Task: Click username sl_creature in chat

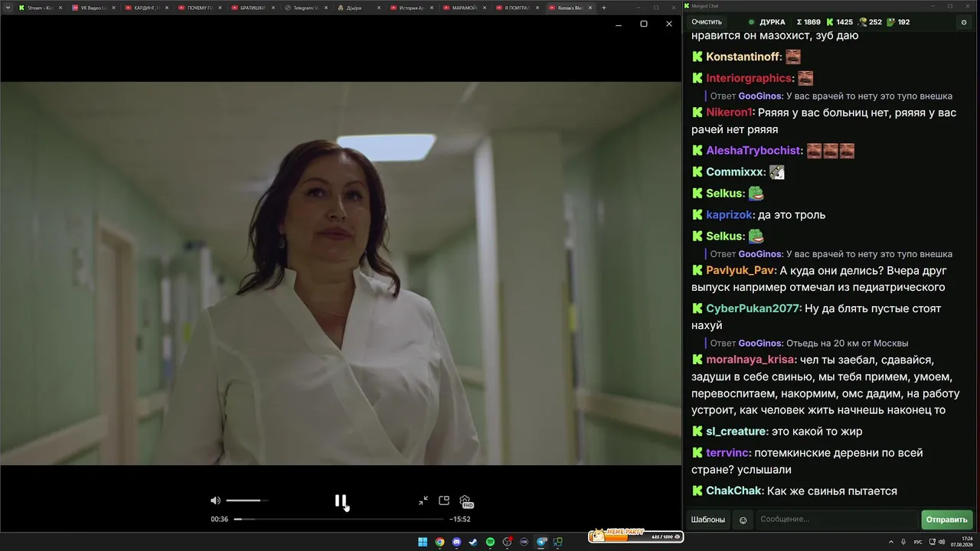Action: pos(737,432)
